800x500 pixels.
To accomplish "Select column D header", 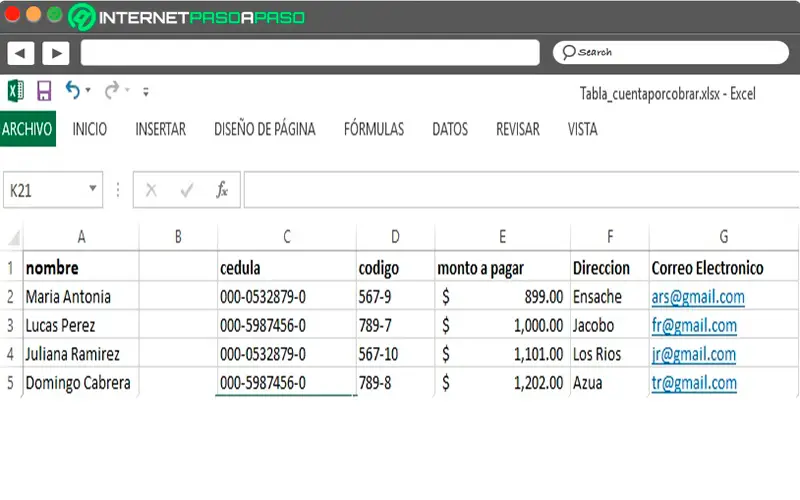I will pos(395,237).
